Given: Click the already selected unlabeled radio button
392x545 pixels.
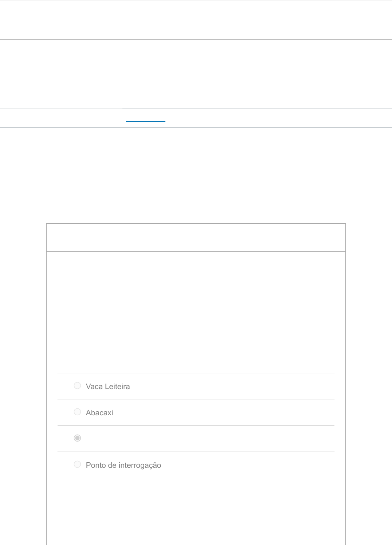Looking at the screenshot, I should coord(77,438).
